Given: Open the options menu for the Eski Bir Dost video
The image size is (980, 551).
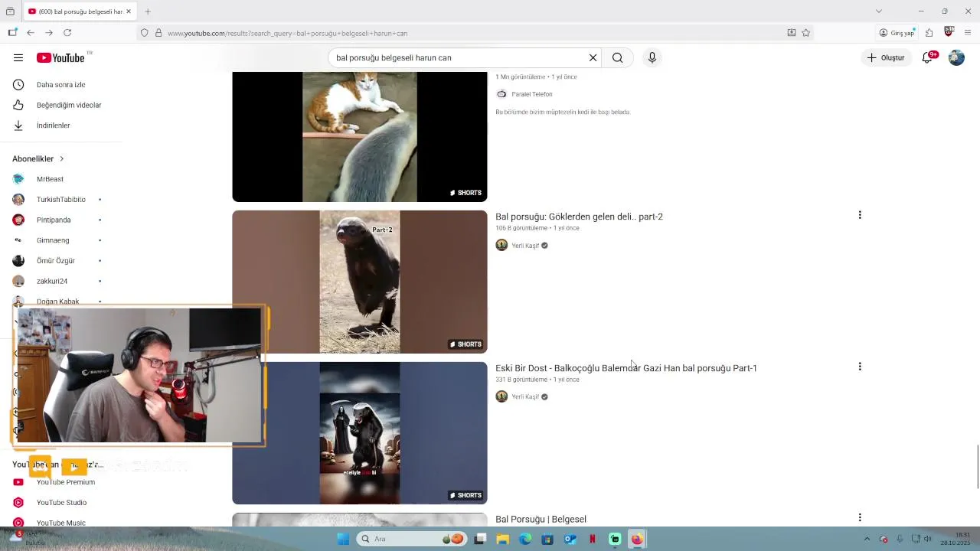Looking at the screenshot, I should (x=860, y=367).
